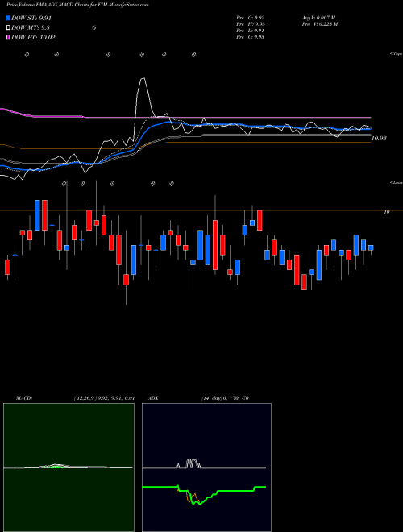Viewport: 403px width, 532px height.
Task: Click the ADX '(14 day) 6, +70, -70' values
Action: pos(225,398)
